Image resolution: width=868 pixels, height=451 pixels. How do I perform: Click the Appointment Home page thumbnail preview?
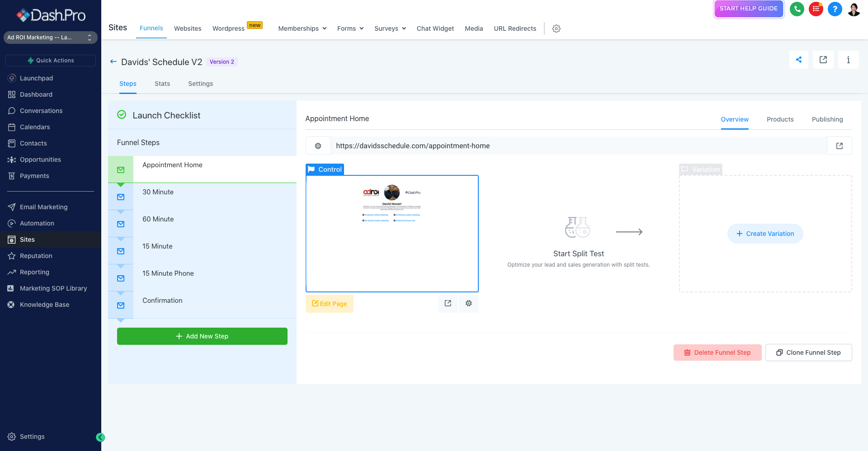point(392,234)
